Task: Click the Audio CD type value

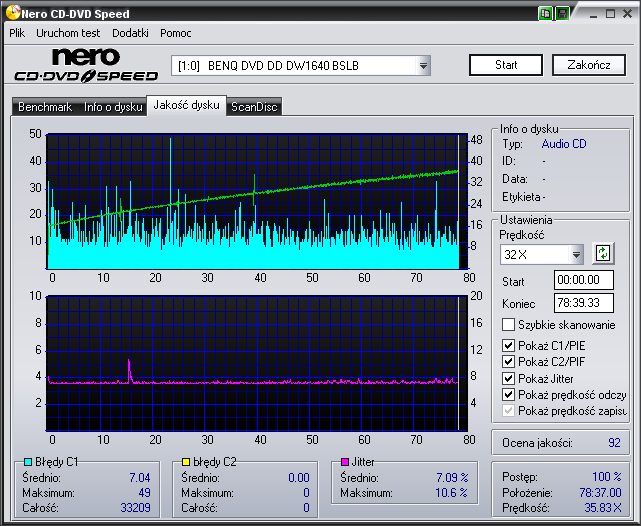Action: pos(564,144)
